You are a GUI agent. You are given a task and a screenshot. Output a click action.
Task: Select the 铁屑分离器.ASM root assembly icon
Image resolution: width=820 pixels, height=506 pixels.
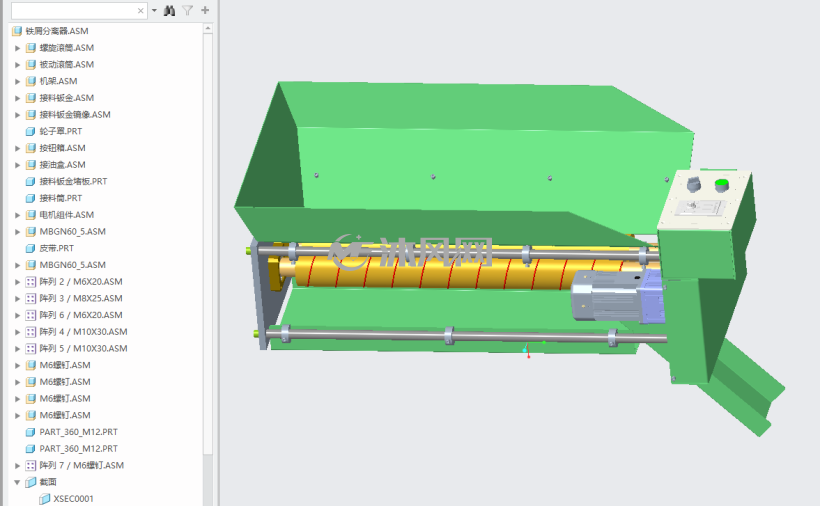[x=17, y=31]
